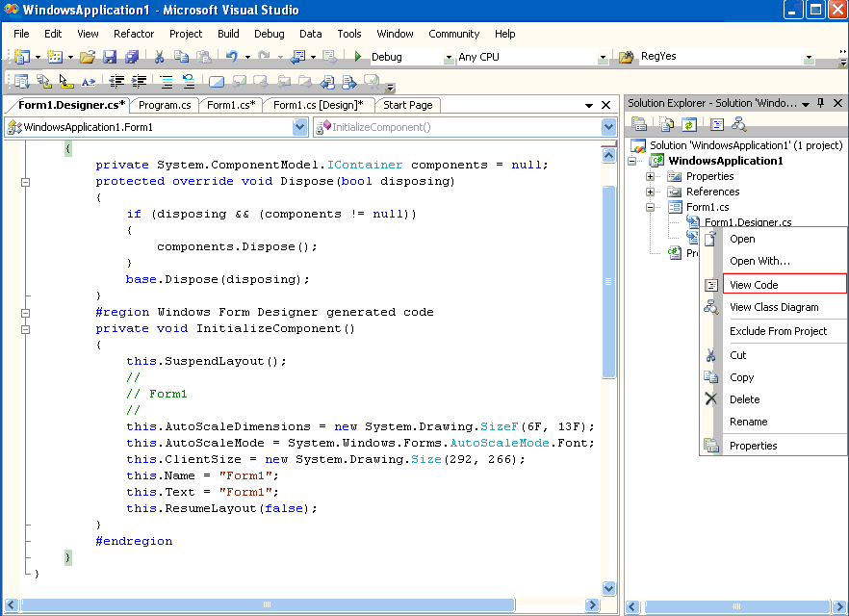Click the Copy icon in main toolbar
The height and width of the screenshot is (616, 849).
(x=181, y=56)
